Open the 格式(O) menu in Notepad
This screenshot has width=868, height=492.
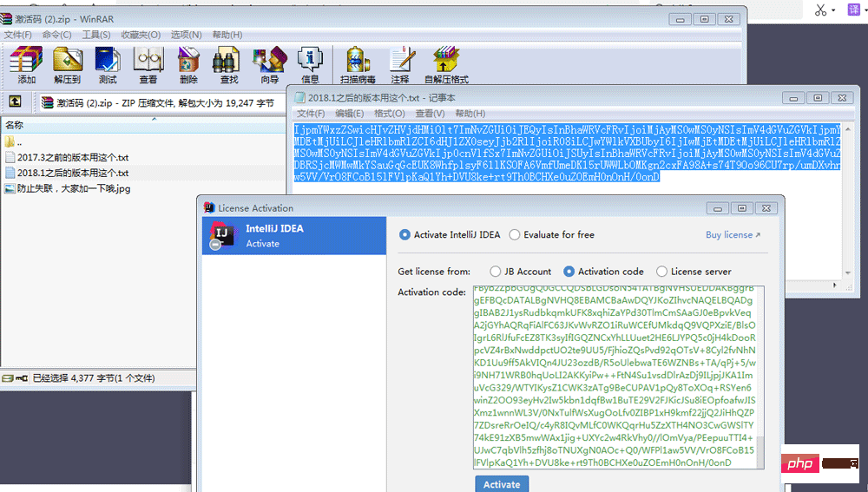tap(390, 114)
